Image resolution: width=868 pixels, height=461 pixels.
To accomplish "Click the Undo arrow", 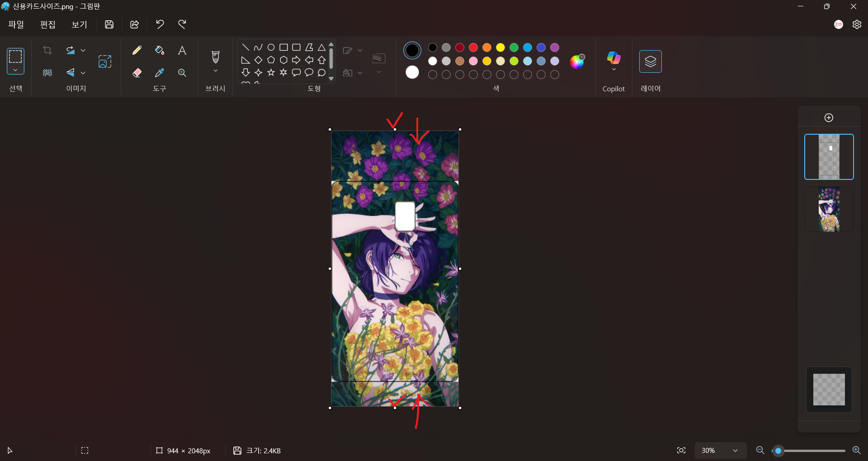I will (160, 24).
